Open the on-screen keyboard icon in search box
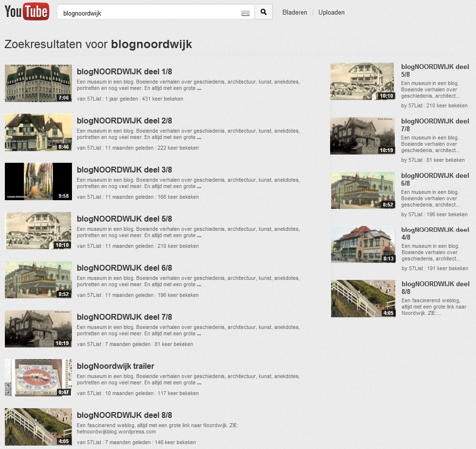Screen dimensions: 476x449 [x=246, y=13]
